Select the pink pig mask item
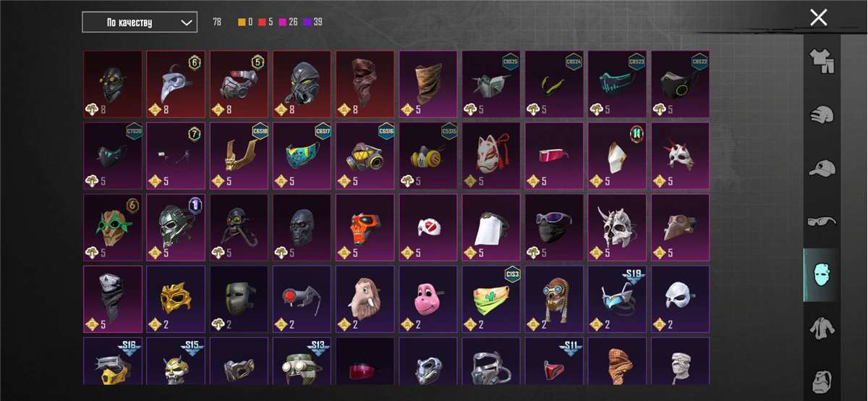868x401 pixels. tap(427, 299)
